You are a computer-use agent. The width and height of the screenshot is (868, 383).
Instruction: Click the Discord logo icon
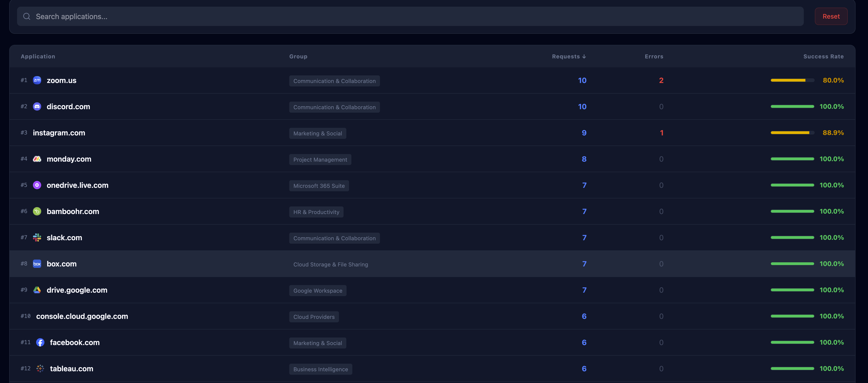click(x=37, y=106)
